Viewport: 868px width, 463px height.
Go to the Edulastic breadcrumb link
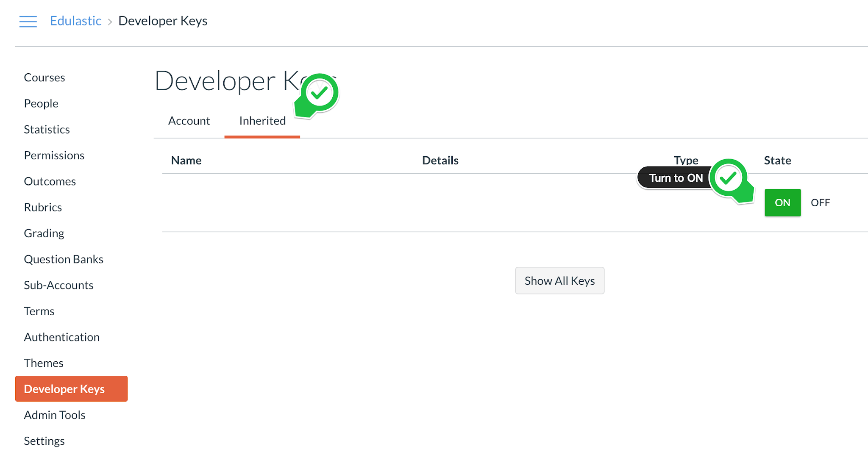[x=75, y=21]
